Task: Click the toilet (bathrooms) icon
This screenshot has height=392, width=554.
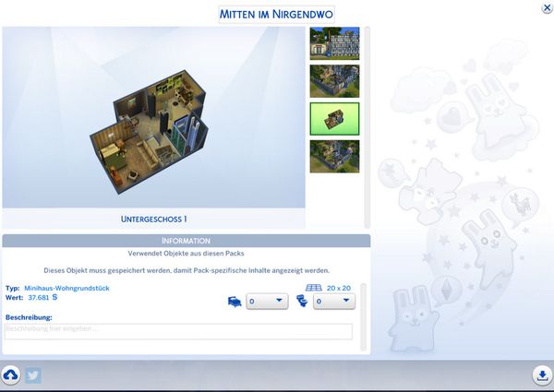Action: pyautogui.click(x=301, y=301)
